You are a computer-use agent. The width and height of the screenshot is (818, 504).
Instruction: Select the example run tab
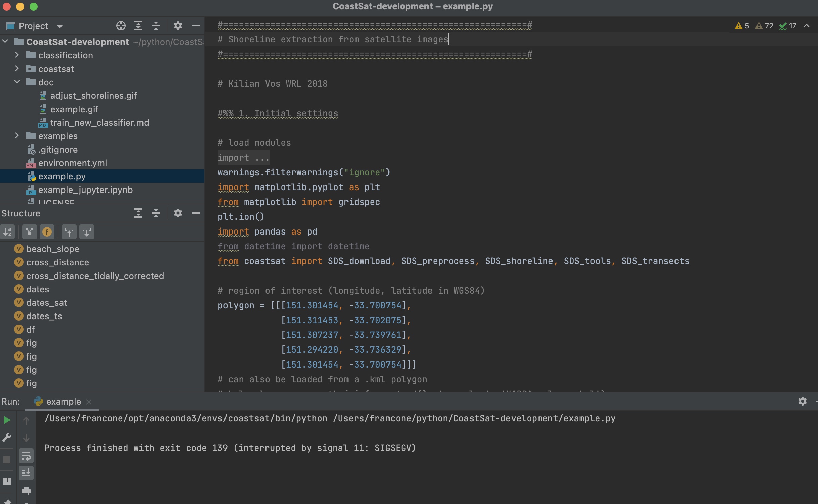pos(63,402)
